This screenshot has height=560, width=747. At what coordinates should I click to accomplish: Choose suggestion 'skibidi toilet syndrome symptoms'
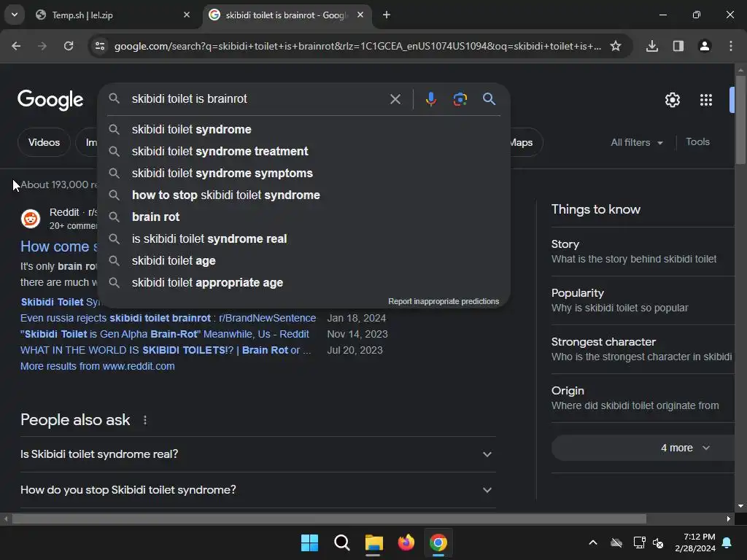[304, 174]
